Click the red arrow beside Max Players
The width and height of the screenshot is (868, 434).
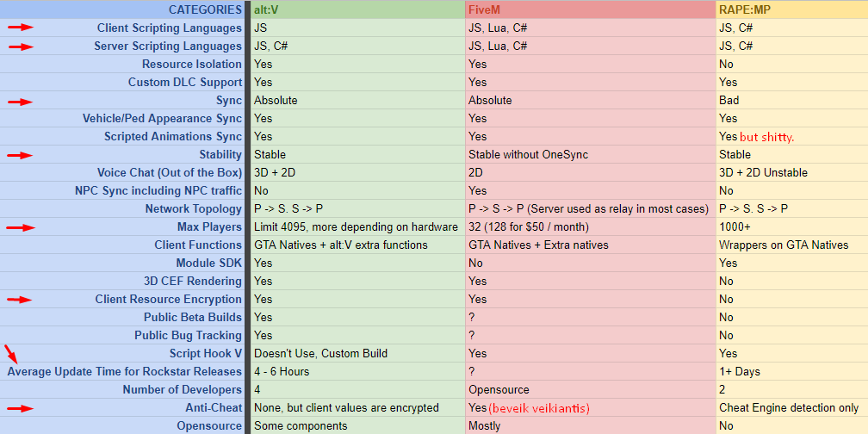[x=21, y=227]
